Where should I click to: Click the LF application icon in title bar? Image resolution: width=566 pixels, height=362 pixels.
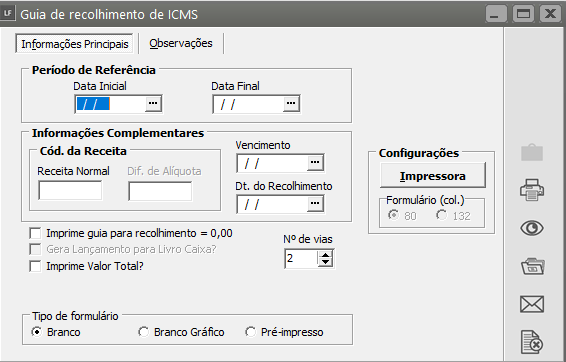[7, 14]
